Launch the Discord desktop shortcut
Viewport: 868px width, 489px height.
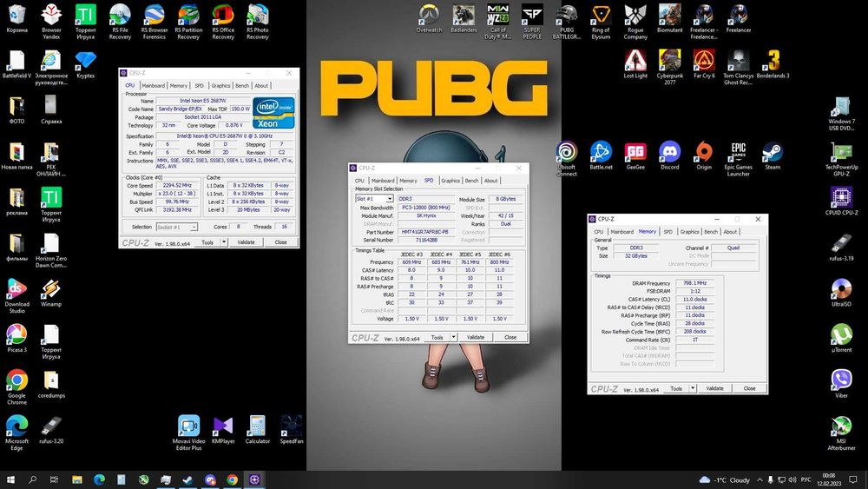[669, 155]
